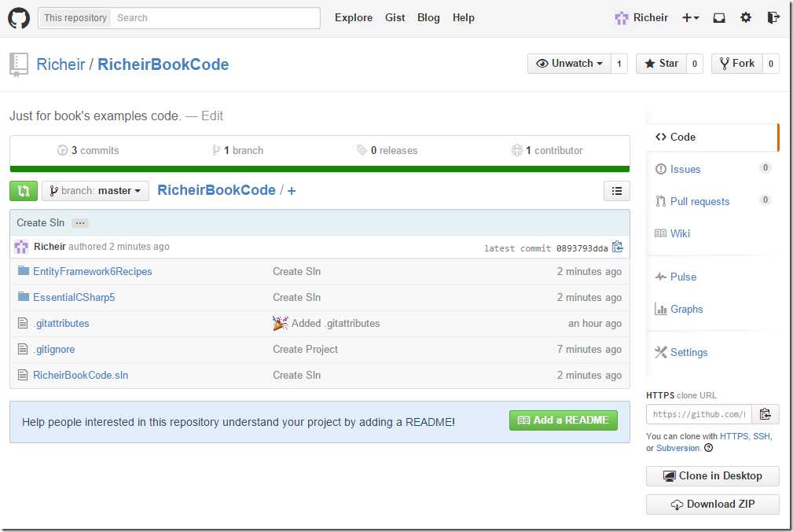Click the RicheirBookCode repository title link
This screenshot has width=793, height=532.
pos(163,64)
